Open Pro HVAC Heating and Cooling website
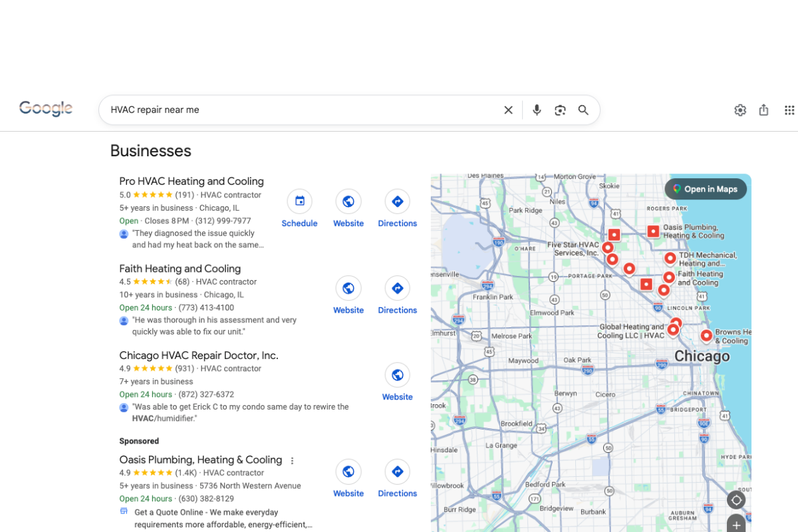 [348, 209]
